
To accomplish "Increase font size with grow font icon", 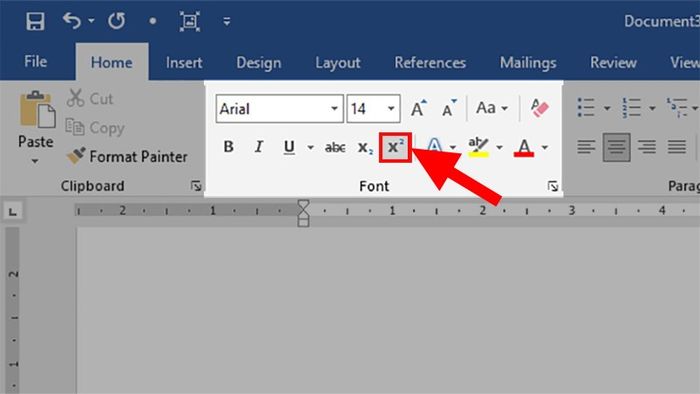I will [418, 108].
